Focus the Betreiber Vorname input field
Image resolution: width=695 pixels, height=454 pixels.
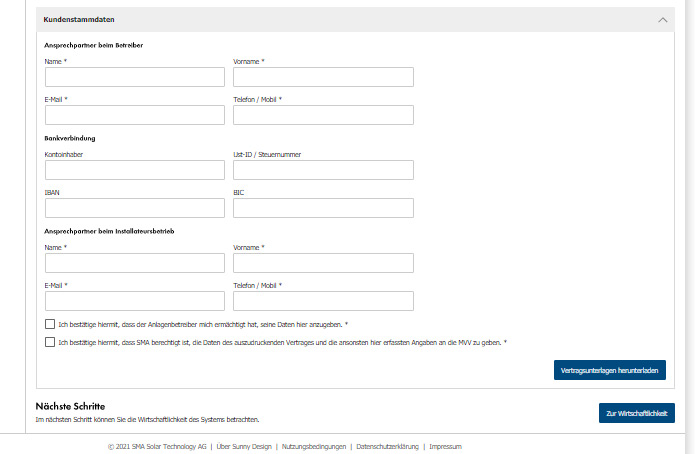[323, 77]
